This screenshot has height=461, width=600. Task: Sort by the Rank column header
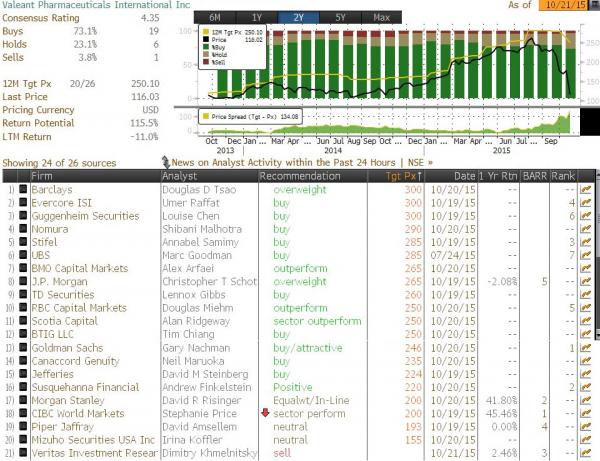tap(563, 176)
